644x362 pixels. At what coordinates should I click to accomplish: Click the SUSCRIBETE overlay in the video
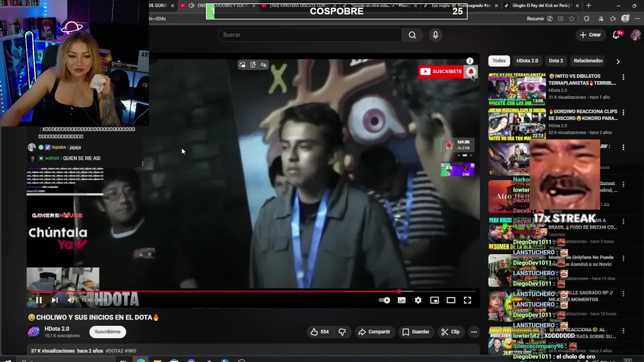pos(441,71)
